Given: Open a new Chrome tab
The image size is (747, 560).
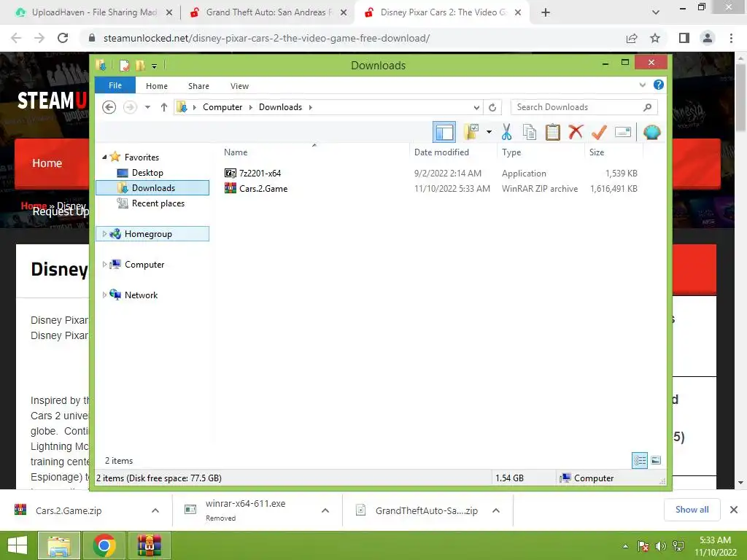Looking at the screenshot, I should [x=546, y=12].
